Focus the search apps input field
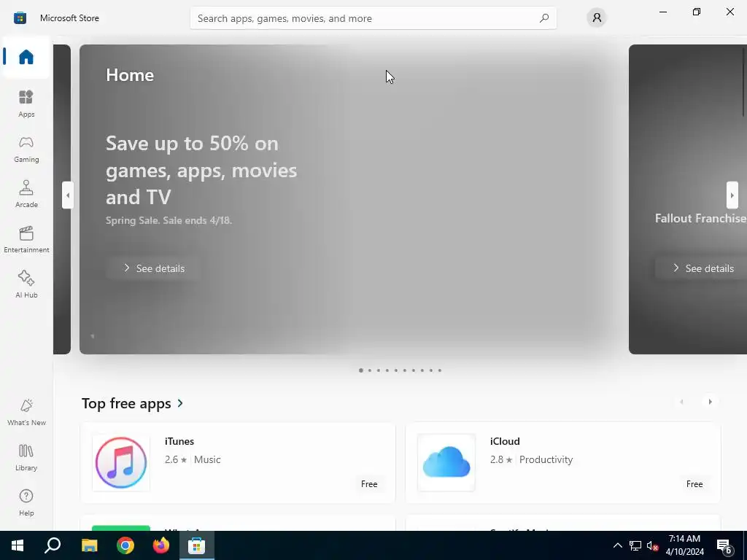 click(x=373, y=18)
